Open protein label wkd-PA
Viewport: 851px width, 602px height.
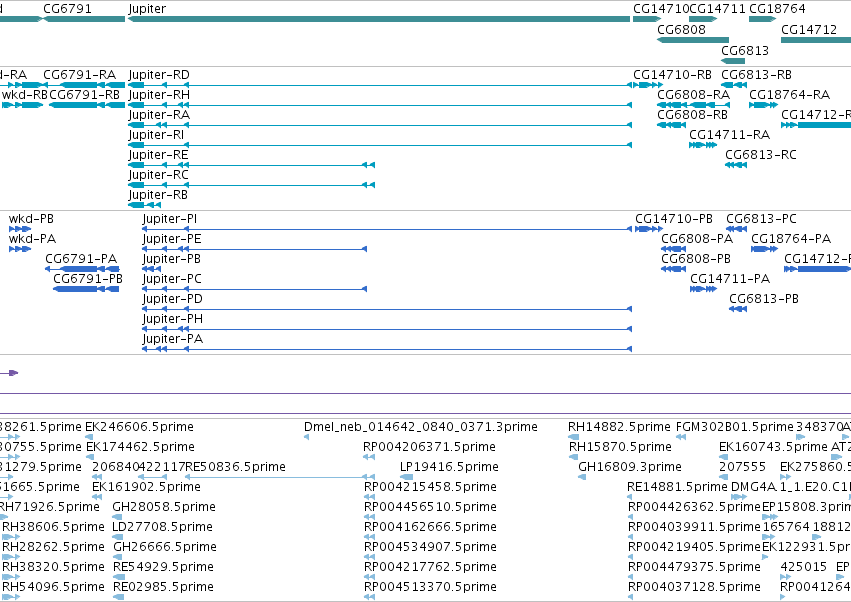(x=33, y=239)
